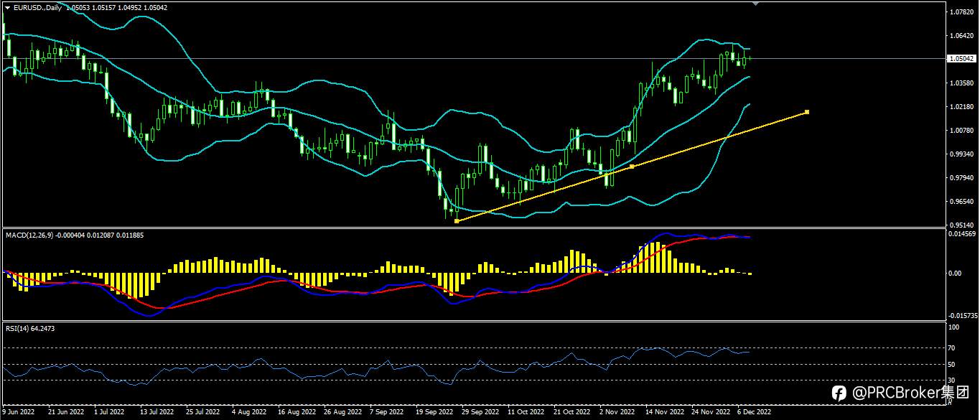This screenshot has height=420, width=980.
Task: Click the 0.96540 price axis label
Action: [961, 202]
